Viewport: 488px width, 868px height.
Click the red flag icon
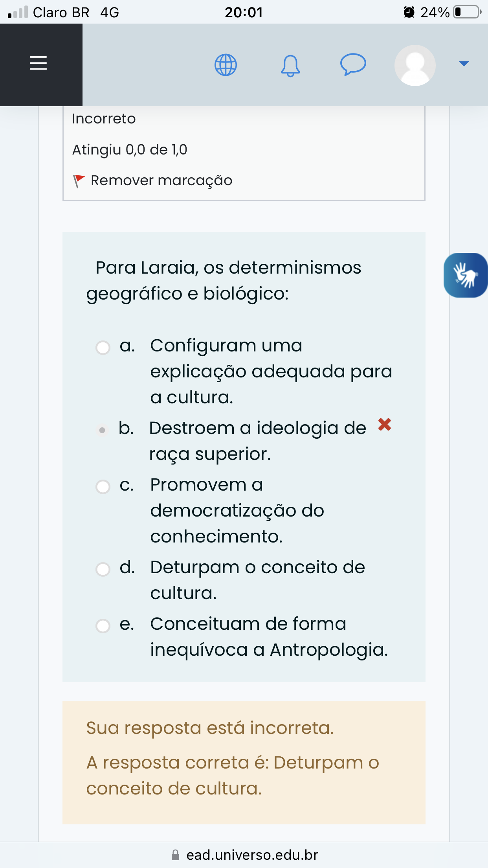point(79,181)
